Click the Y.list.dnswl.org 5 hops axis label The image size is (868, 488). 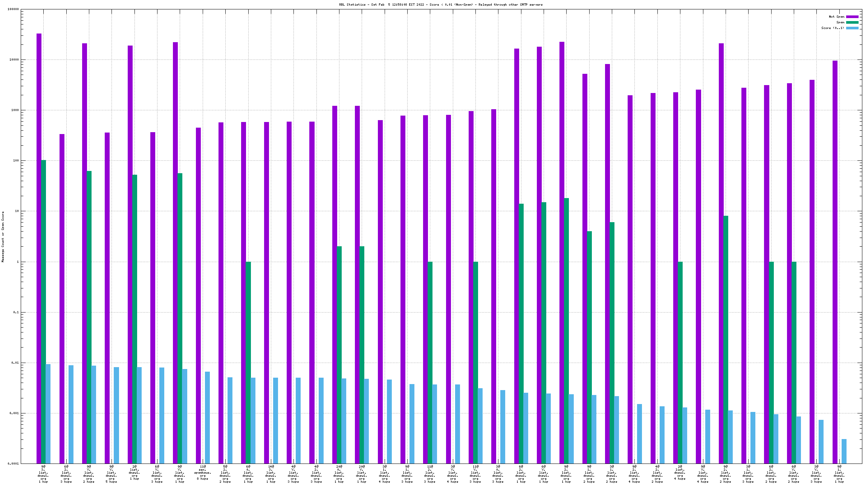pos(112,474)
